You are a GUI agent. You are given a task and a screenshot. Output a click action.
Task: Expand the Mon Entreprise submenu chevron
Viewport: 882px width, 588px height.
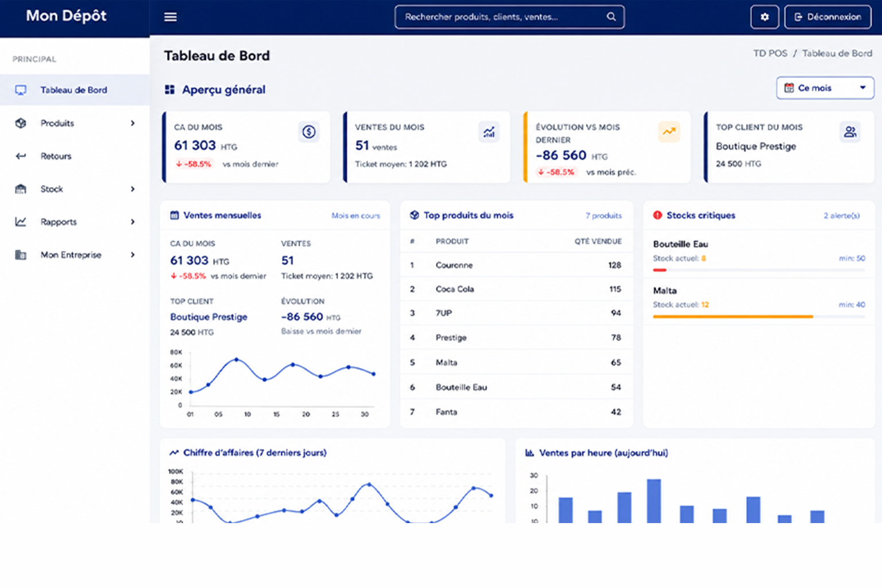click(133, 255)
